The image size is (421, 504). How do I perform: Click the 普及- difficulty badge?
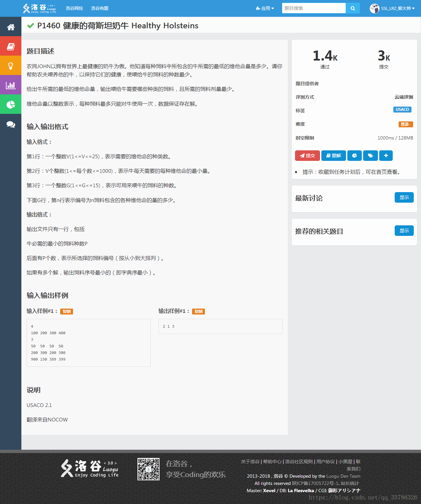[x=406, y=124]
